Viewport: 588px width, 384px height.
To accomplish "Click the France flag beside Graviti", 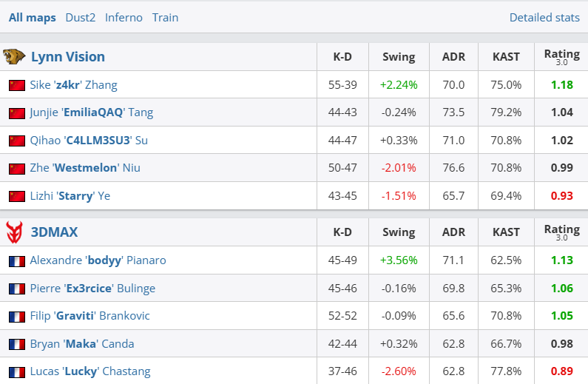I will click(x=17, y=316).
